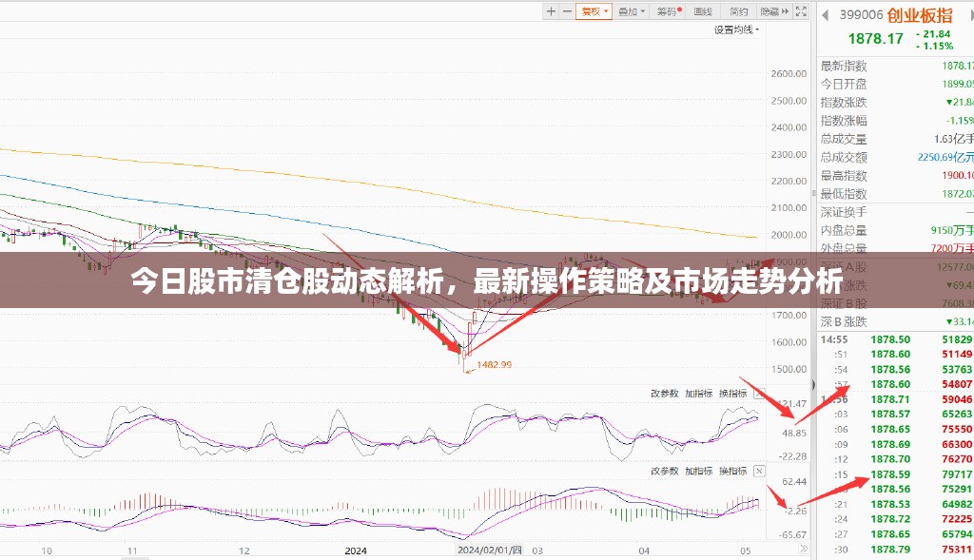Select the 画线 drawing tool
This screenshot has height=560, width=974.
coord(703,11)
